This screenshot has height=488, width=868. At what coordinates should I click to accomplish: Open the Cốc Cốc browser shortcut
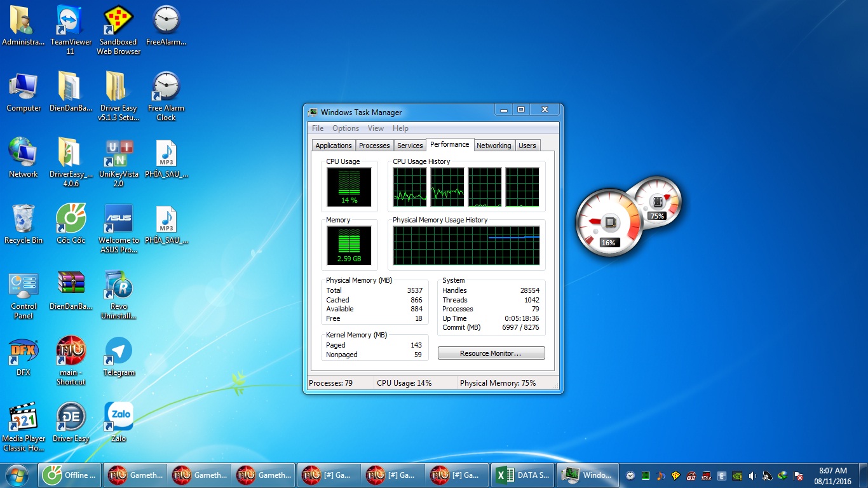click(x=71, y=219)
